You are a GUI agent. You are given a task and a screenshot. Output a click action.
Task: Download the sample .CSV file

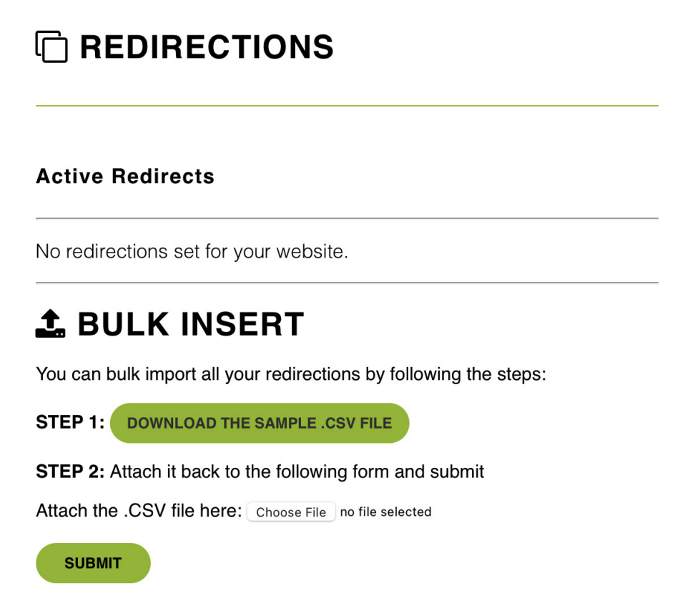click(x=260, y=423)
